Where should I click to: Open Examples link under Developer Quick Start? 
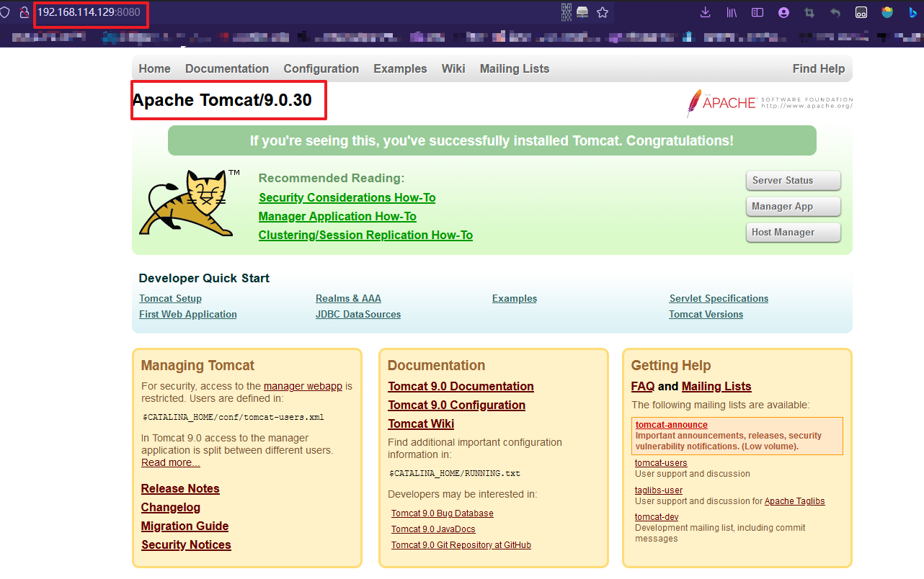point(515,298)
